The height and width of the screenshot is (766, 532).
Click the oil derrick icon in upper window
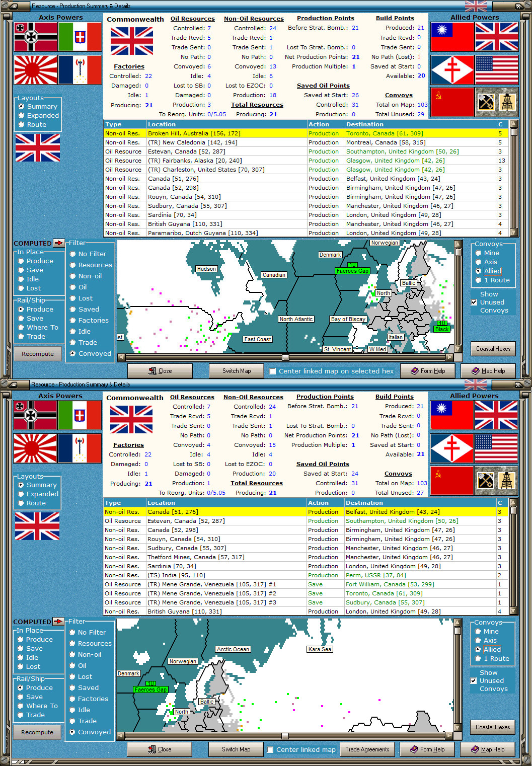pos(507,102)
